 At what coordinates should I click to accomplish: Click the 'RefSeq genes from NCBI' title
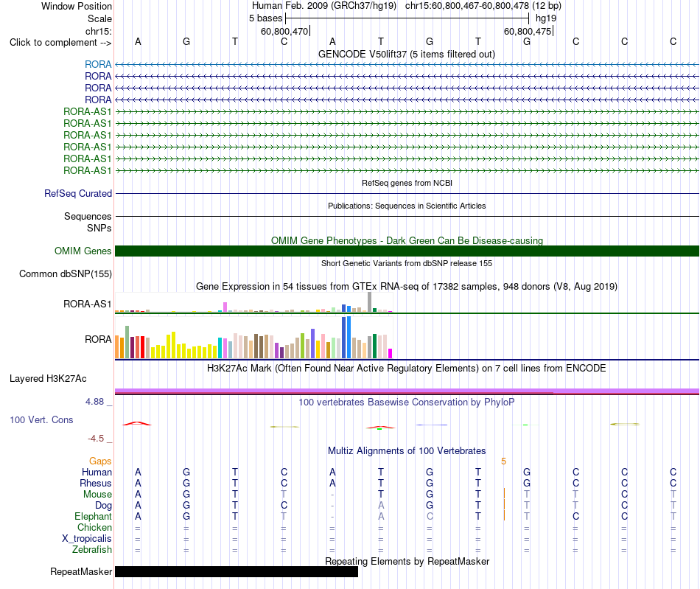[407, 183]
